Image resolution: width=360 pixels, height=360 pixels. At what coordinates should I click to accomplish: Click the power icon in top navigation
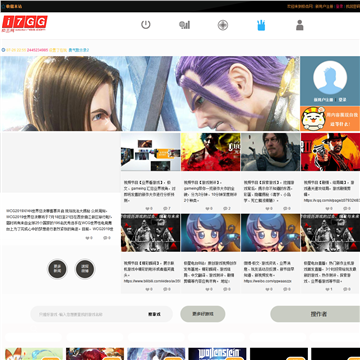pyautogui.click(x=146, y=25)
